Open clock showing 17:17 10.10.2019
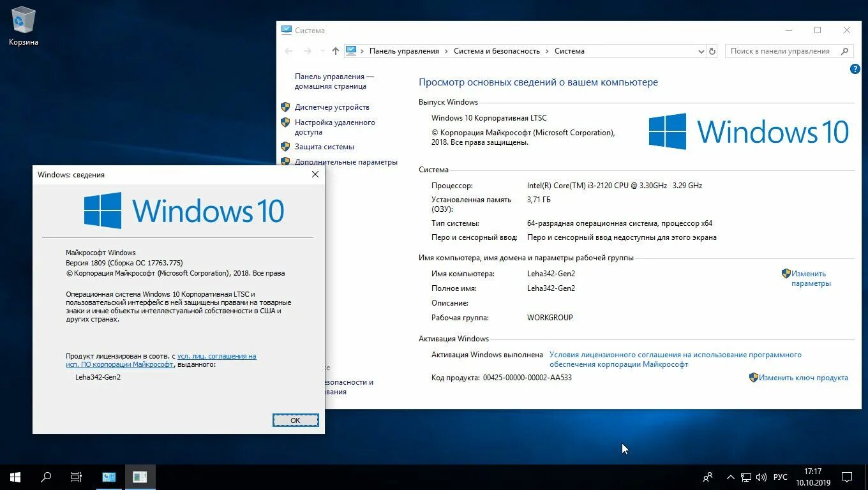 click(x=812, y=477)
